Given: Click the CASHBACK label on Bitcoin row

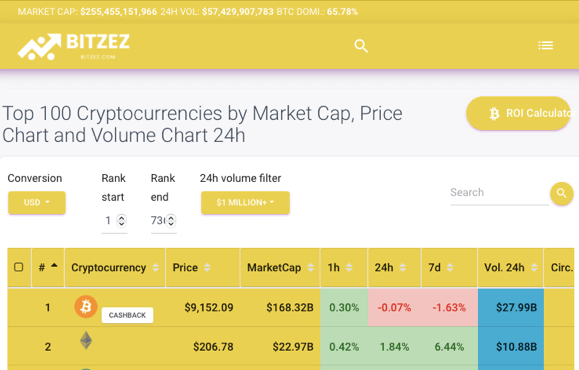Looking at the screenshot, I should [127, 315].
